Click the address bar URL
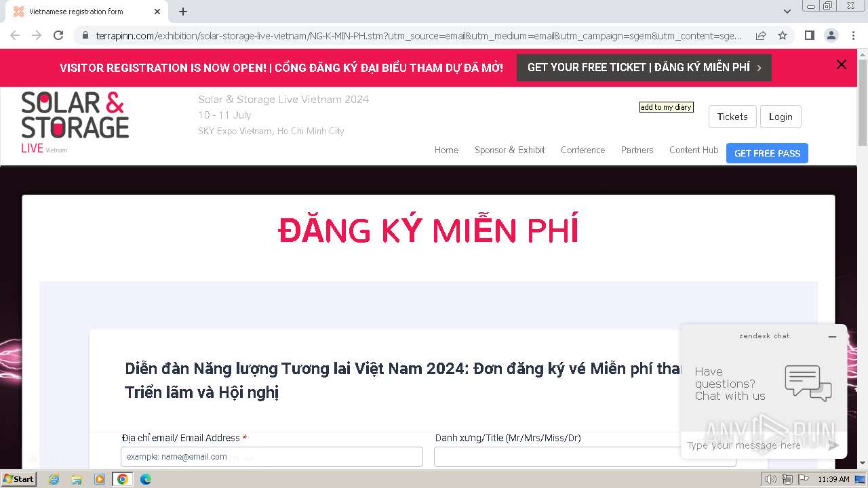This screenshot has width=868, height=488. pos(418,35)
